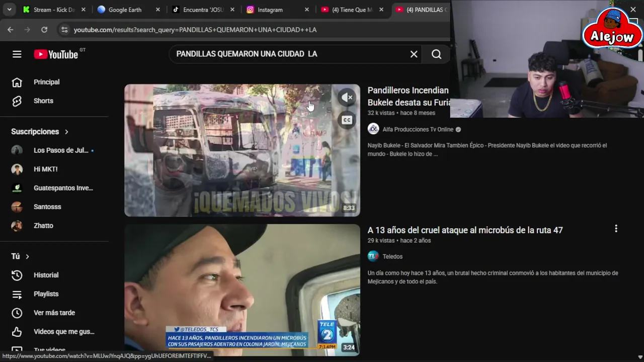Click the Nayib Bukele video description text
644x362 pixels.
(487, 149)
